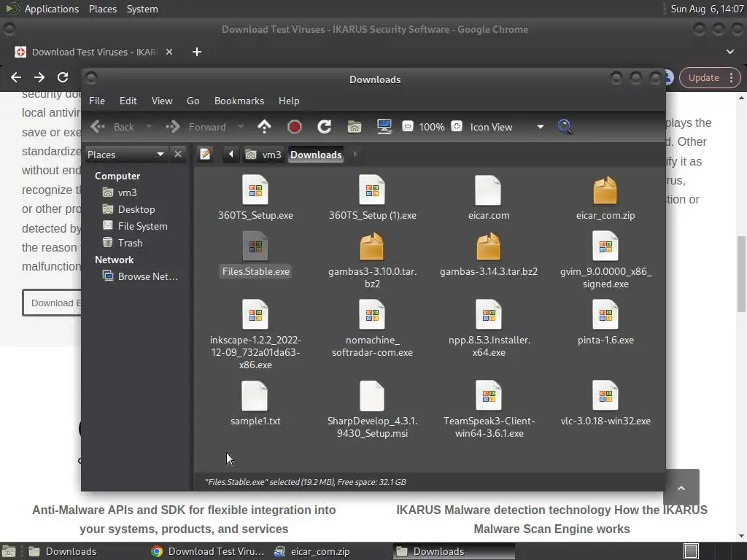Click the Forward navigation button
This screenshot has width=747, height=560.
coord(197,127)
